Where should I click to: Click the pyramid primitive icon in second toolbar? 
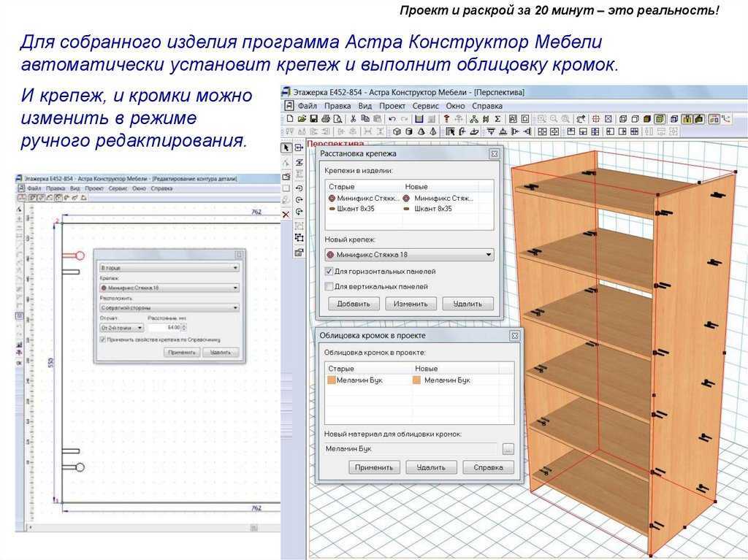433,131
